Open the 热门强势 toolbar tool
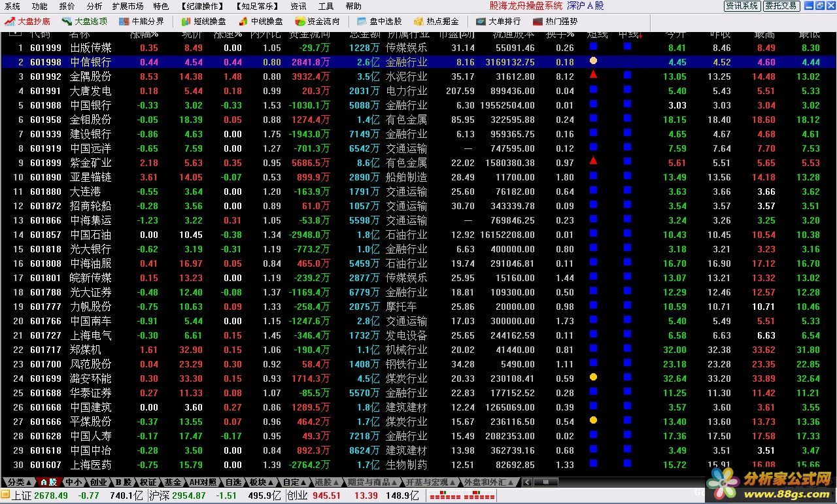This screenshot has height=504, width=837. tap(555, 21)
